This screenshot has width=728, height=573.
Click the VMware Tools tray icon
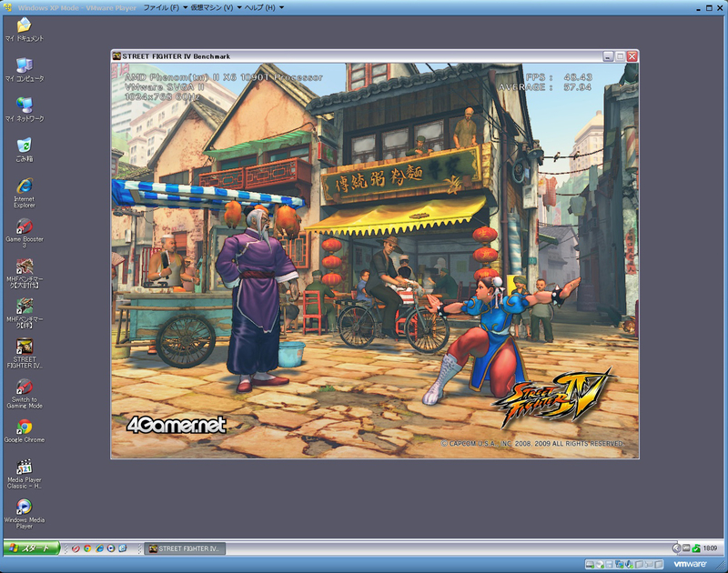(x=686, y=548)
